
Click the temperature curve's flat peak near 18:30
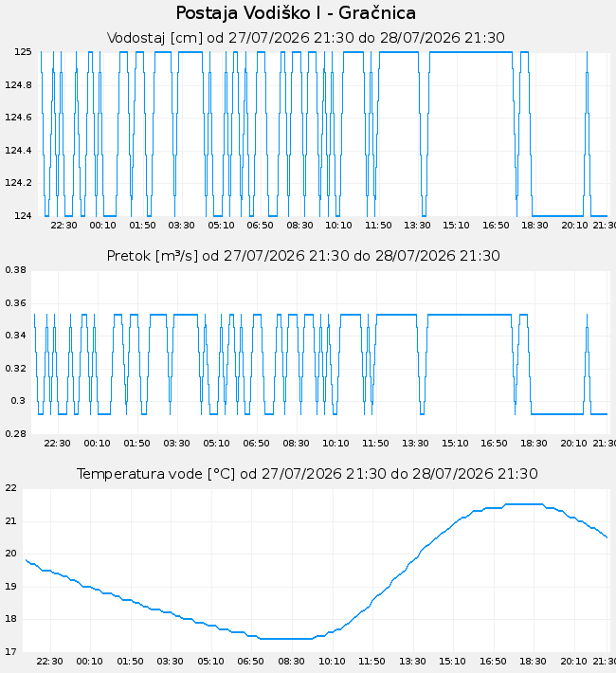tap(524, 504)
